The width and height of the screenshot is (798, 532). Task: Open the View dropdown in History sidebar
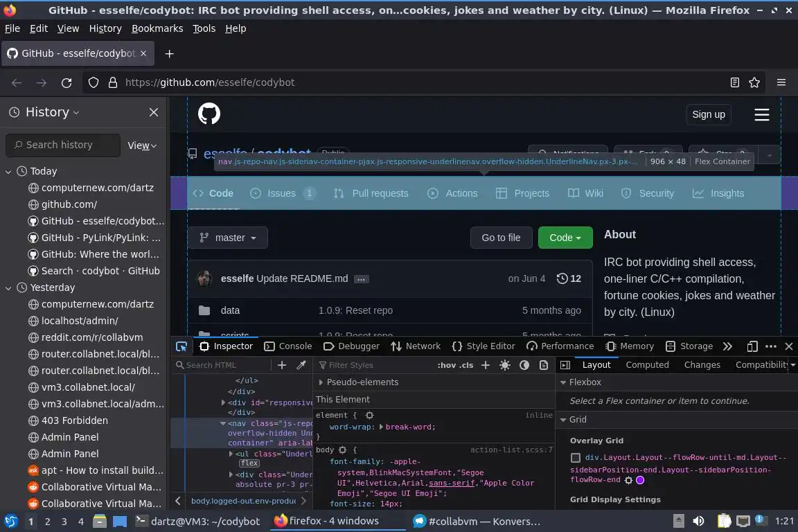point(142,145)
